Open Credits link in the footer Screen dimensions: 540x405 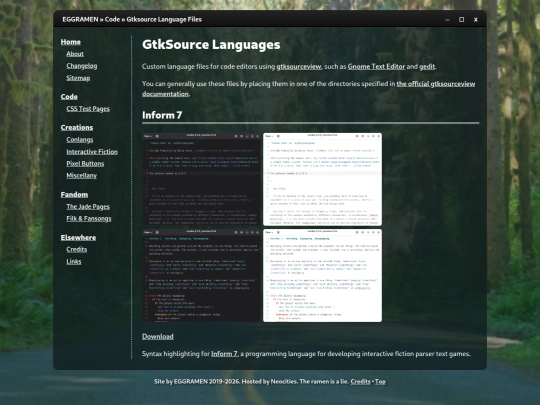pyautogui.click(x=360, y=382)
